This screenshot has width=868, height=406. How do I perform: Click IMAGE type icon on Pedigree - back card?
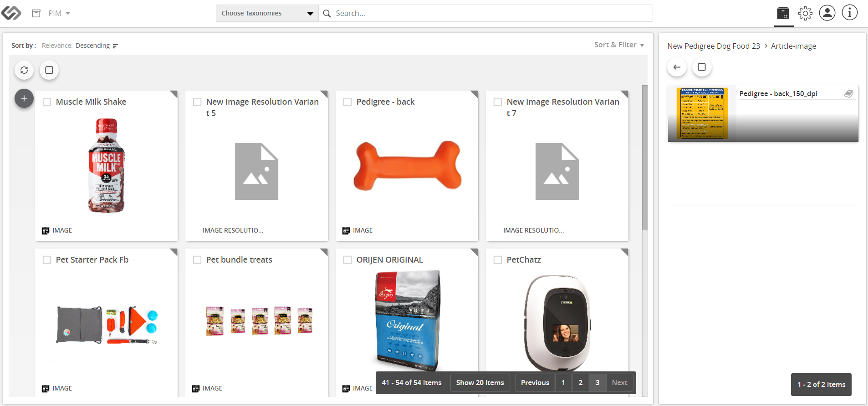[346, 231]
